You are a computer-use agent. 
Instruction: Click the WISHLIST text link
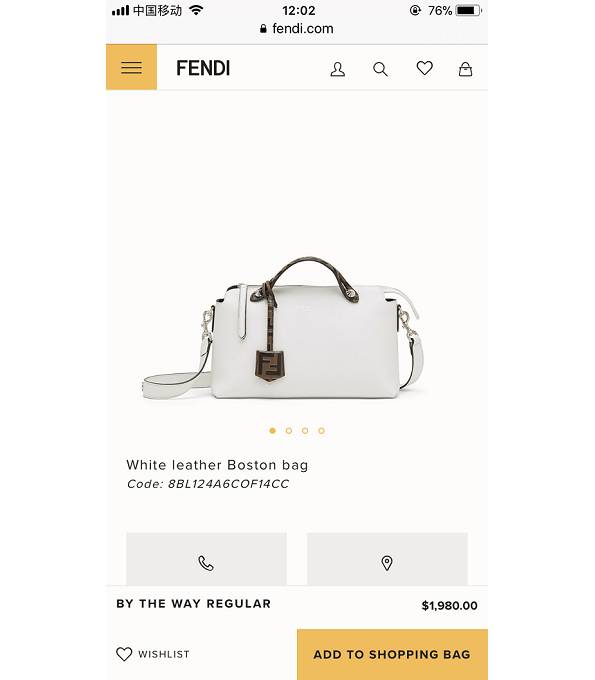pyautogui.click(x=163, y=654)
